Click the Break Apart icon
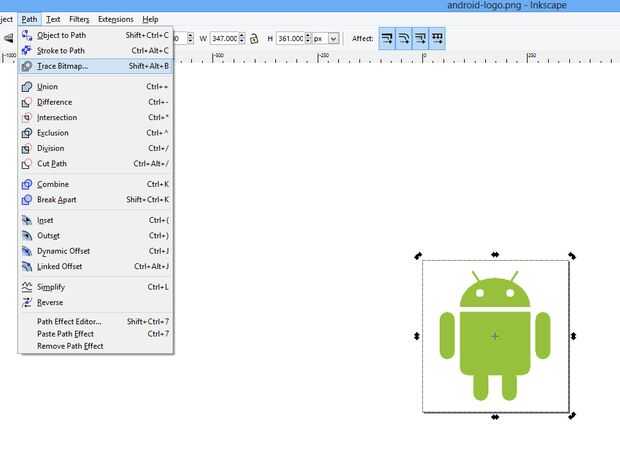The image size is (620, 463). tap(26, 200)
